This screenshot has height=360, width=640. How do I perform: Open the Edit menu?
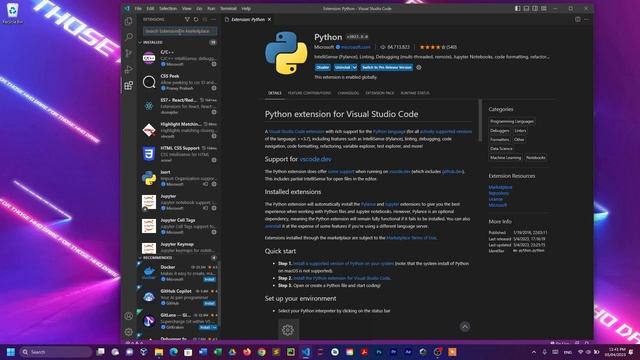pos(151,8)
